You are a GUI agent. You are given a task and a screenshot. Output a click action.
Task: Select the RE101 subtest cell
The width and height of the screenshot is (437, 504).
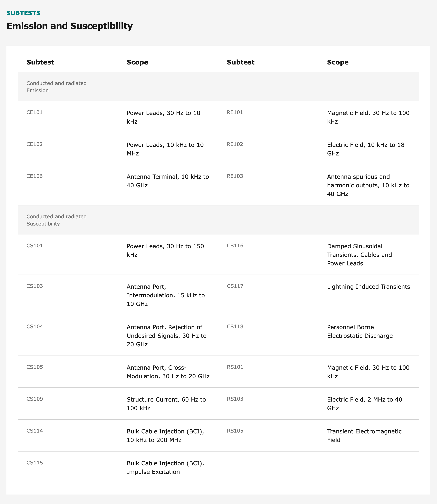point(235,112)
